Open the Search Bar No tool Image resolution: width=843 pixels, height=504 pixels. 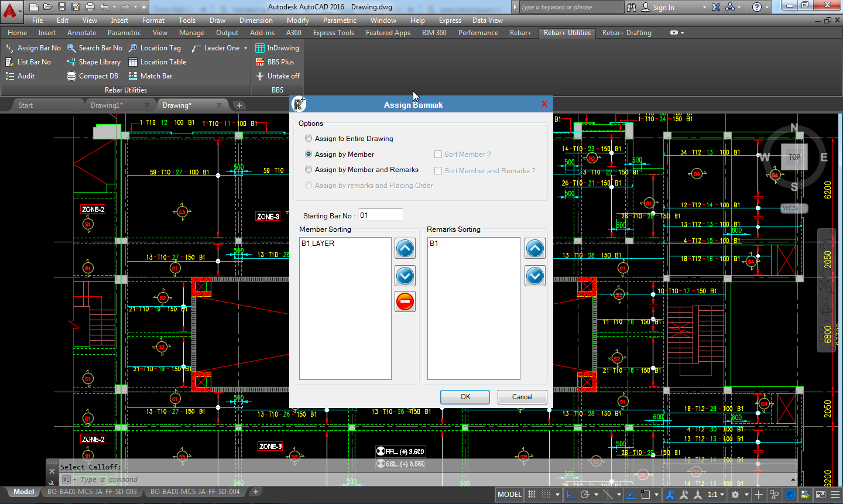point(94,48)
